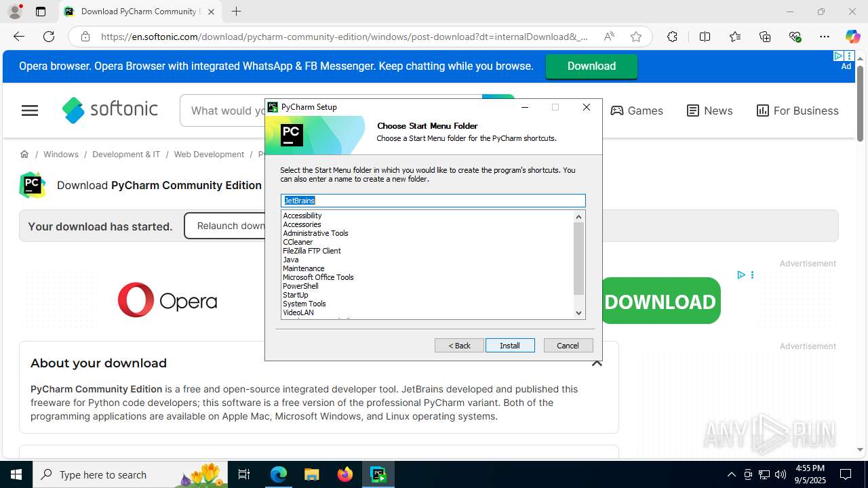Select VideoLAN in the folder list

[298, 312]
